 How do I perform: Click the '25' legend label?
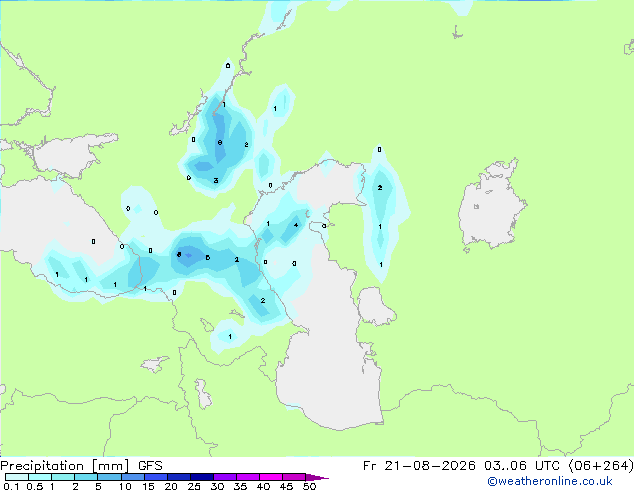pos(194,486)
